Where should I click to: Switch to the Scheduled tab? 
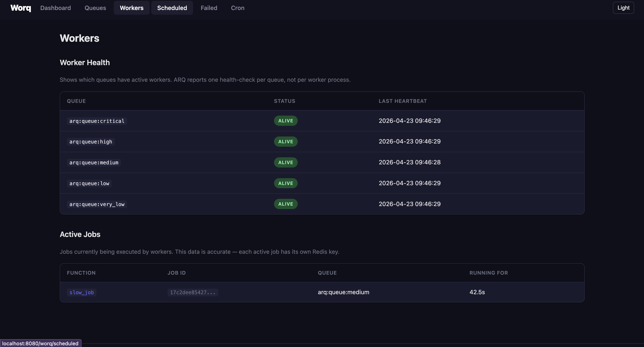point(172,8)
